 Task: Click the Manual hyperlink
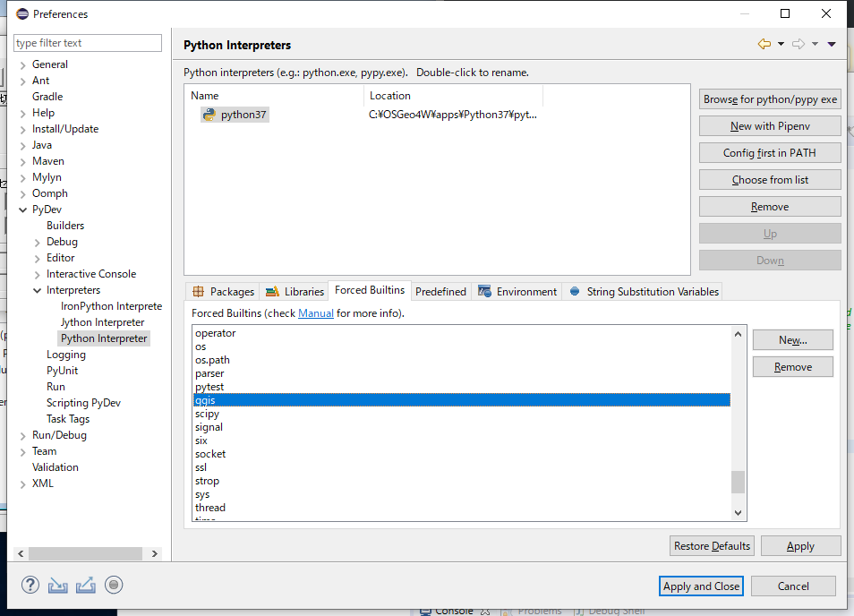[315, 313]
